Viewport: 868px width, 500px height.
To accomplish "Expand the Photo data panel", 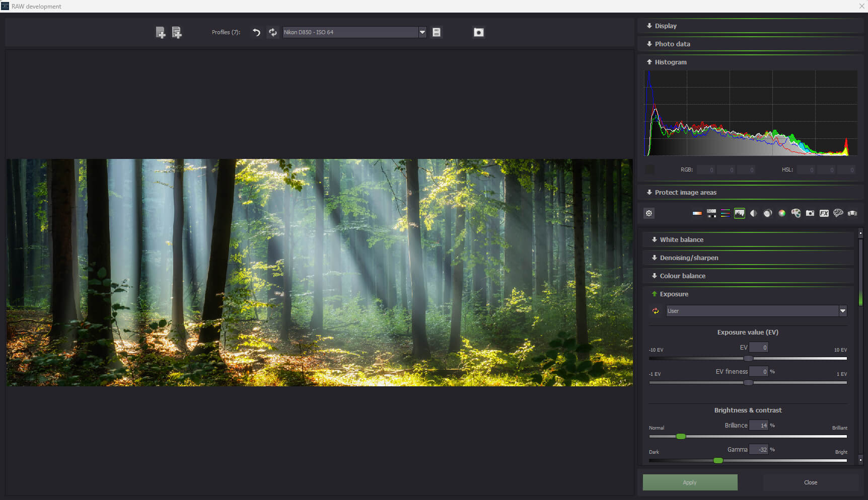I will (672, 44).
